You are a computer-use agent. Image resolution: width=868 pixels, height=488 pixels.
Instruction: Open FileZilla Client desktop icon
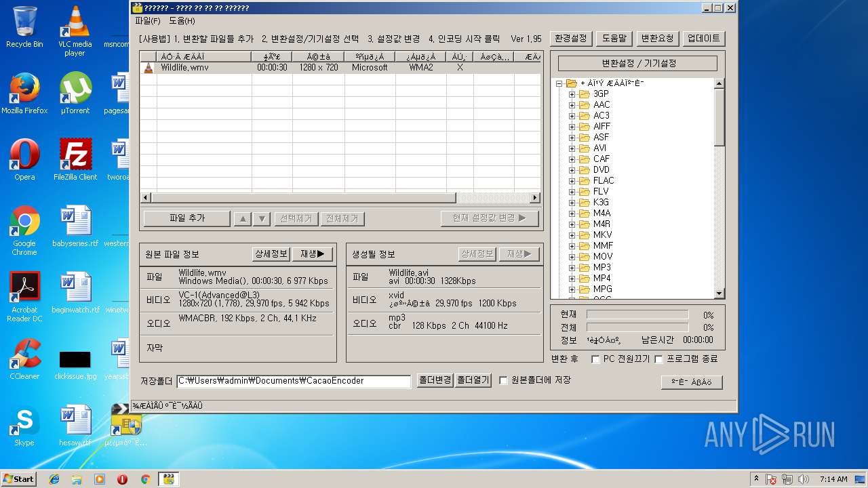[75, 160]
